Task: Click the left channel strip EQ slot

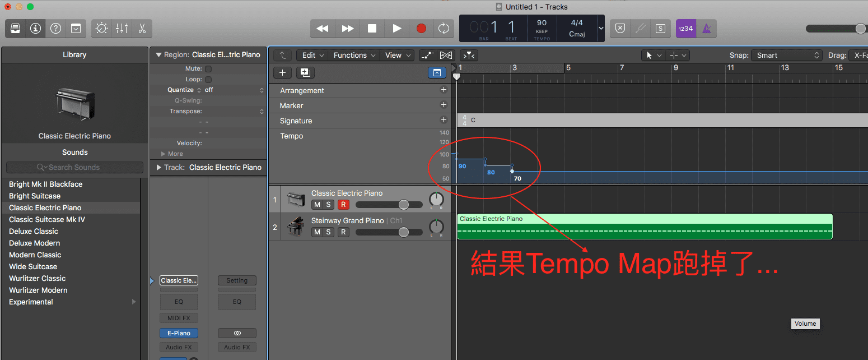Action: pos(179,302)
